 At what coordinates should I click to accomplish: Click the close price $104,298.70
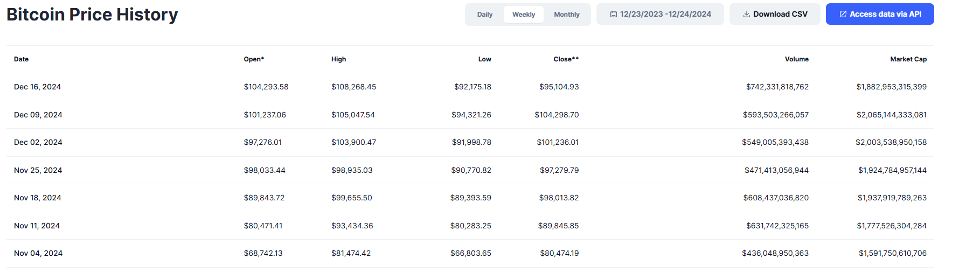[x=557, y=115]
